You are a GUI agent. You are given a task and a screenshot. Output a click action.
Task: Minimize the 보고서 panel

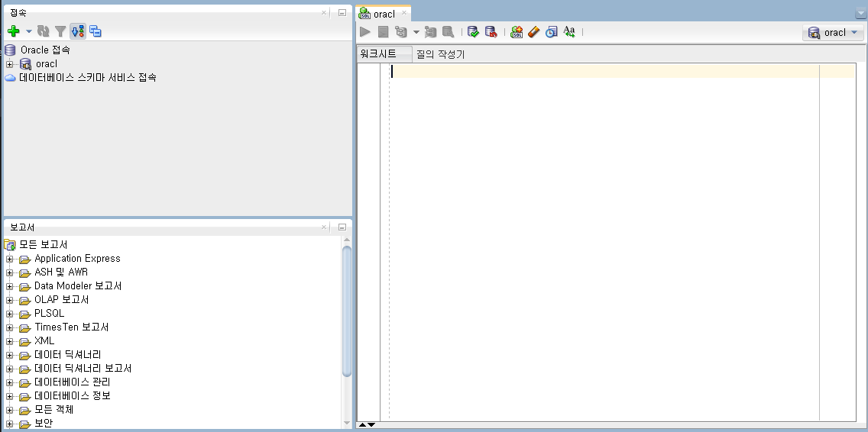point(342,227)
